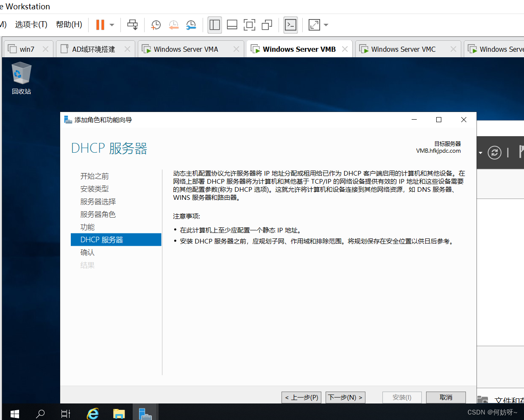Click the Server Manager refresh icon

click(x=494, y=153)
